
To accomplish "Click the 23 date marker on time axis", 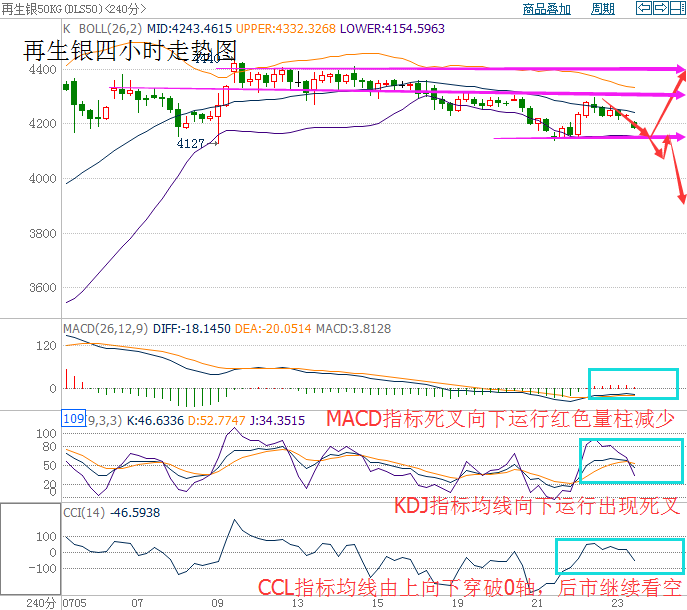I will [x=617, y=603].
